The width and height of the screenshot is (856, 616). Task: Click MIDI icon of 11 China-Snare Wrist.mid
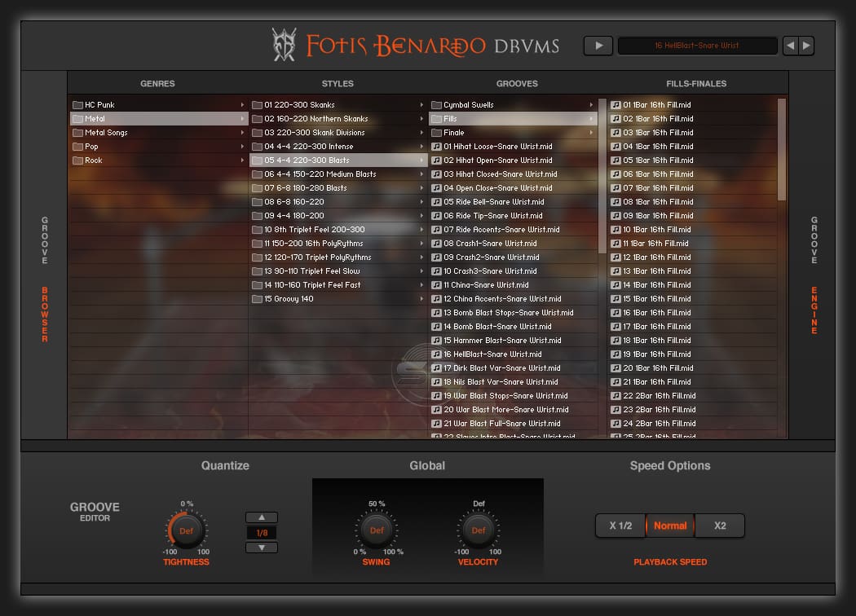(436, 285)
